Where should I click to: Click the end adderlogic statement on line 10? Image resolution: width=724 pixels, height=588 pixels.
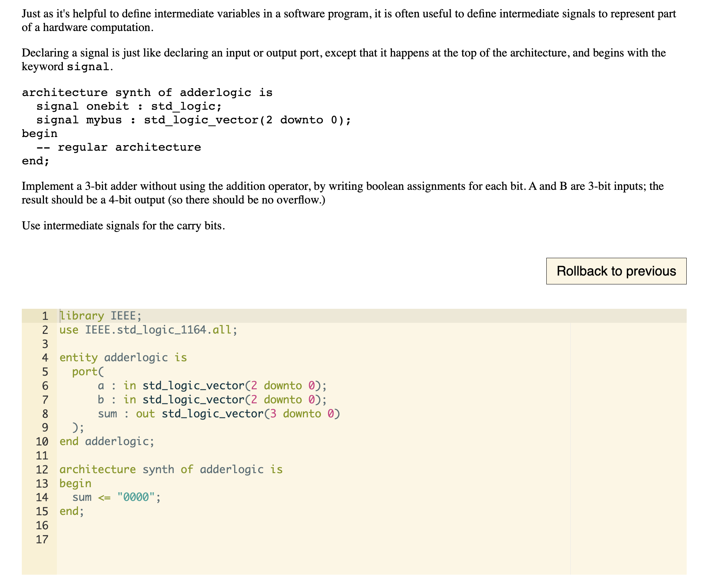(x=106, y=441)
